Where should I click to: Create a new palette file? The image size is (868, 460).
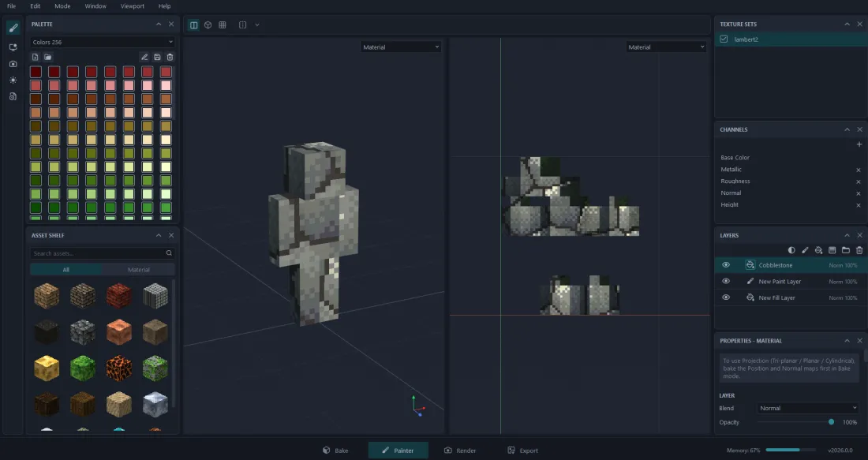tap(36, 57)
